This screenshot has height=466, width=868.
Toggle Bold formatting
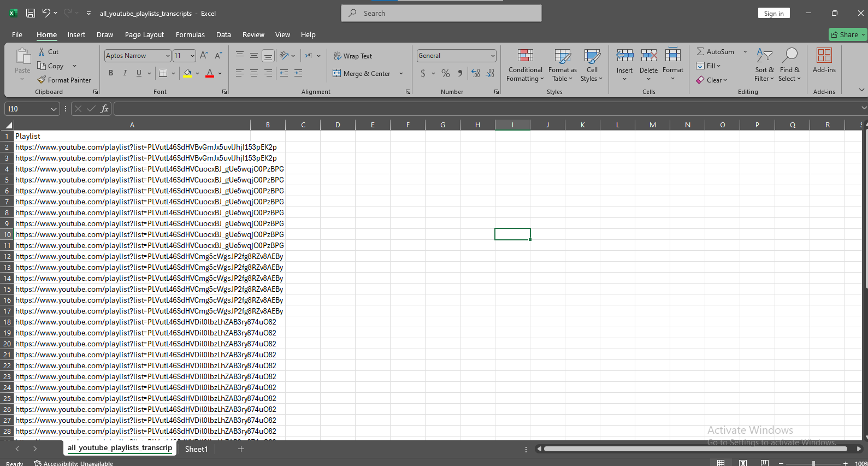[111, 73]
